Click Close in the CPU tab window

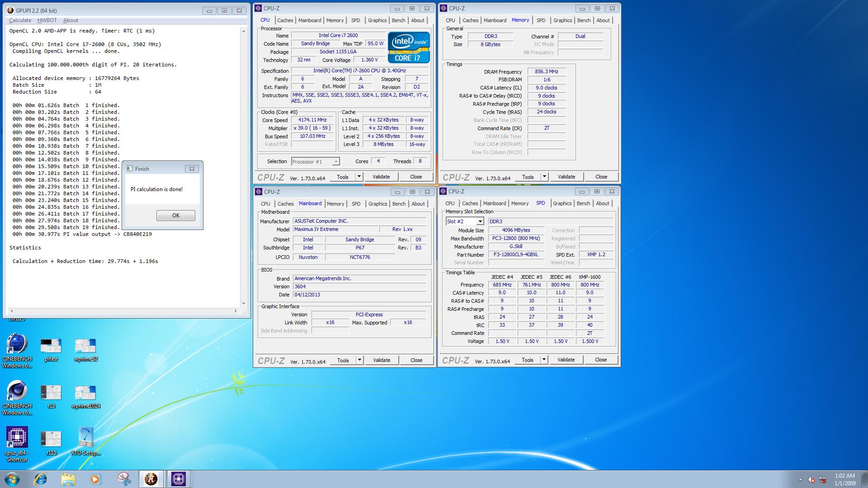pos(416,177)
